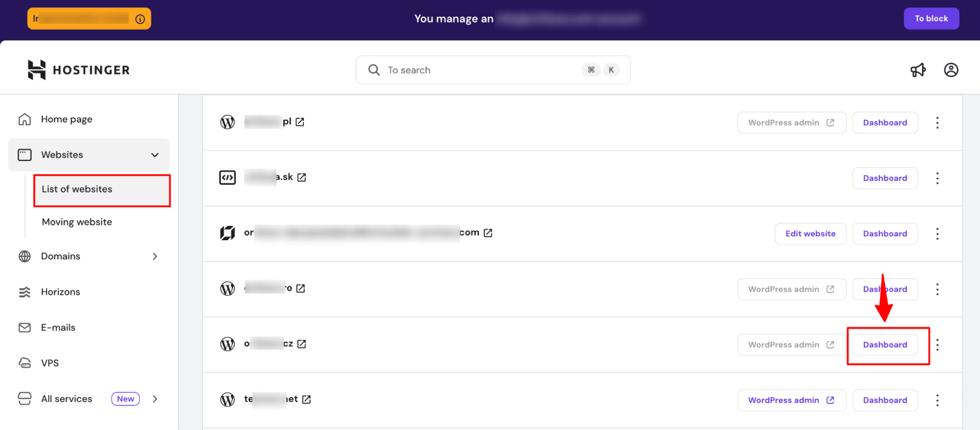
Task: Click the E-mails sidebar icon
Action: point(25,327)
